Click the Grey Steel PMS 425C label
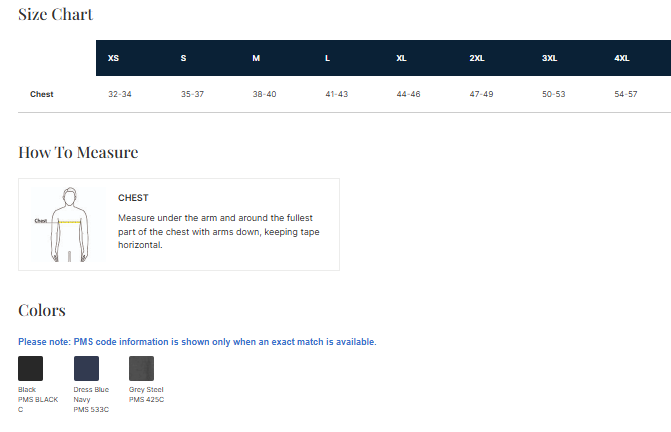 [146, 394]
